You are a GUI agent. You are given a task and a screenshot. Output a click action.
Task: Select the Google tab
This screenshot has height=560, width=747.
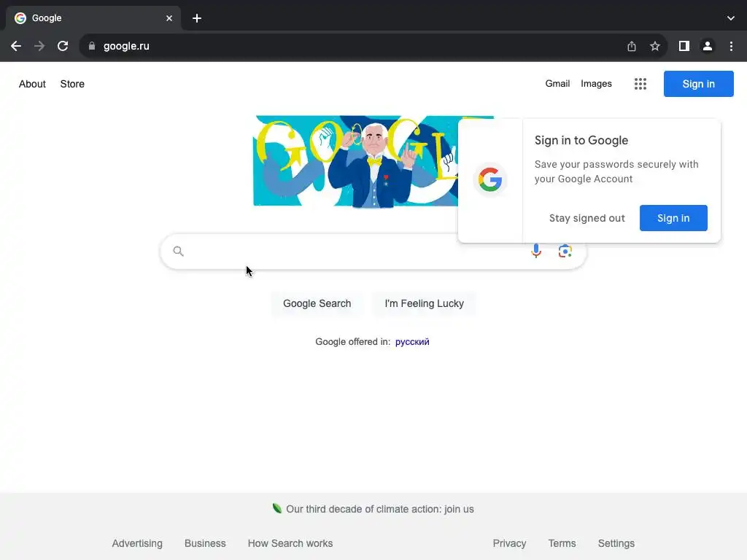click(93, 18)
